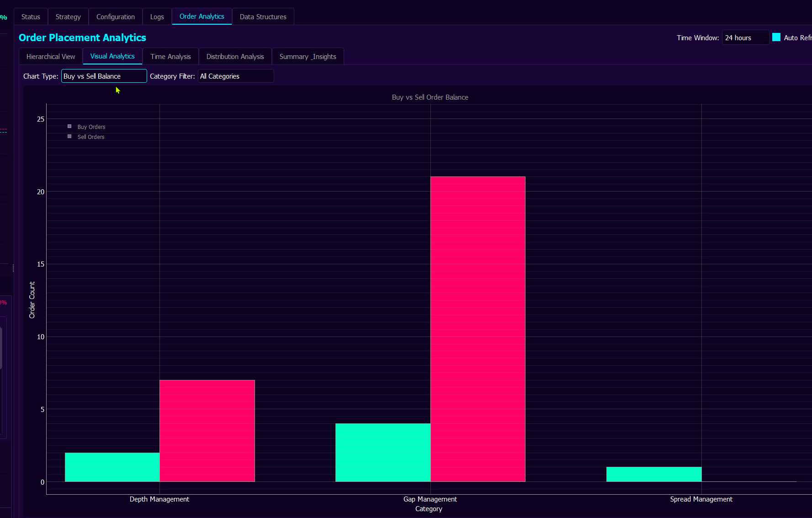Open the Summary_Insights sub-tab

pyautogui.click(x=308, y=57)
